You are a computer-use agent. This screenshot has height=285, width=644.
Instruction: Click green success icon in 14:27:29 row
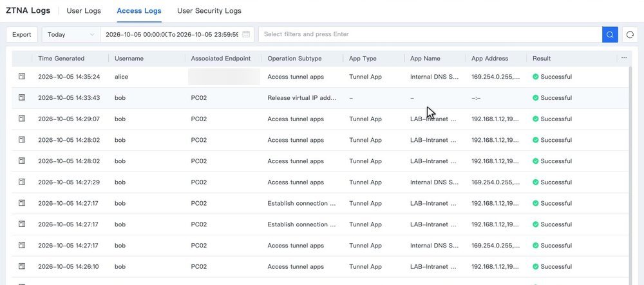point(536,182)
